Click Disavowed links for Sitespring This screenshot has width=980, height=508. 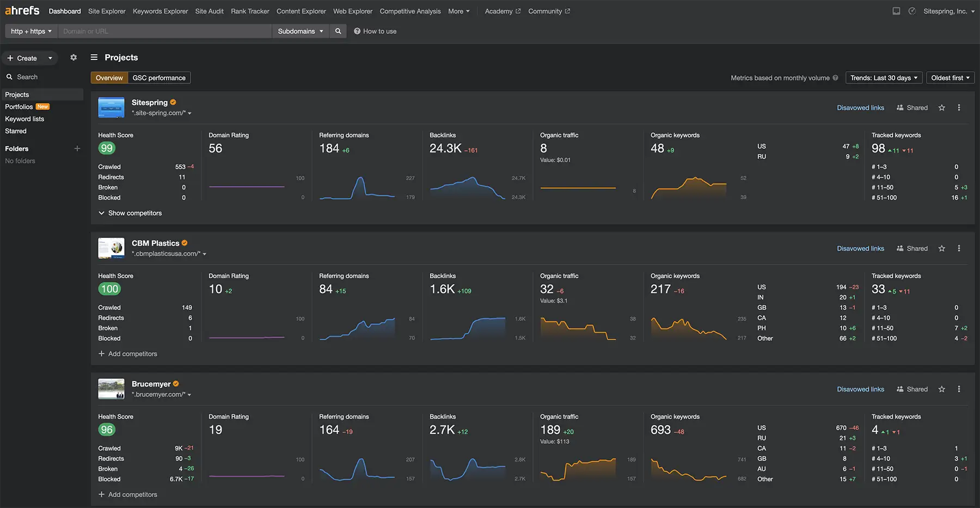860,108
